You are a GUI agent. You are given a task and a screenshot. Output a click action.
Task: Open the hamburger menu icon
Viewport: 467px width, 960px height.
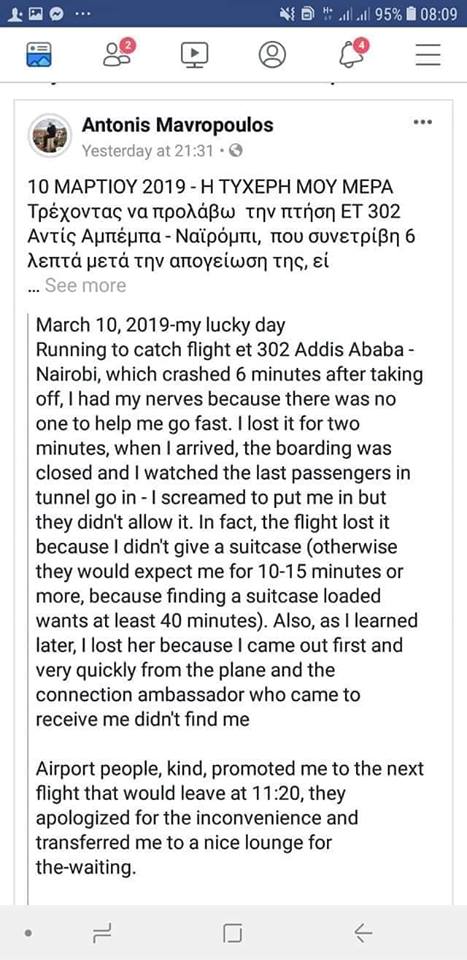(428, 54)
